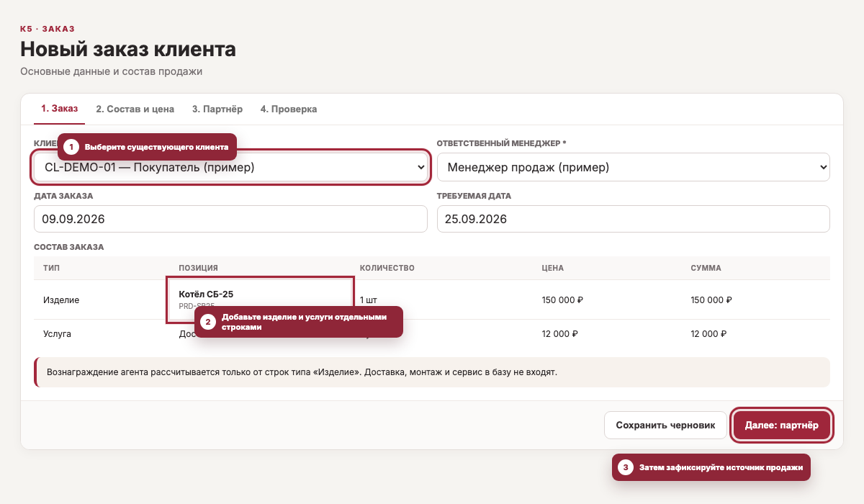Screen dimensions: 864x504
Task: Open the client dropdown CL-DEMO-01
Action: point(230,167)
